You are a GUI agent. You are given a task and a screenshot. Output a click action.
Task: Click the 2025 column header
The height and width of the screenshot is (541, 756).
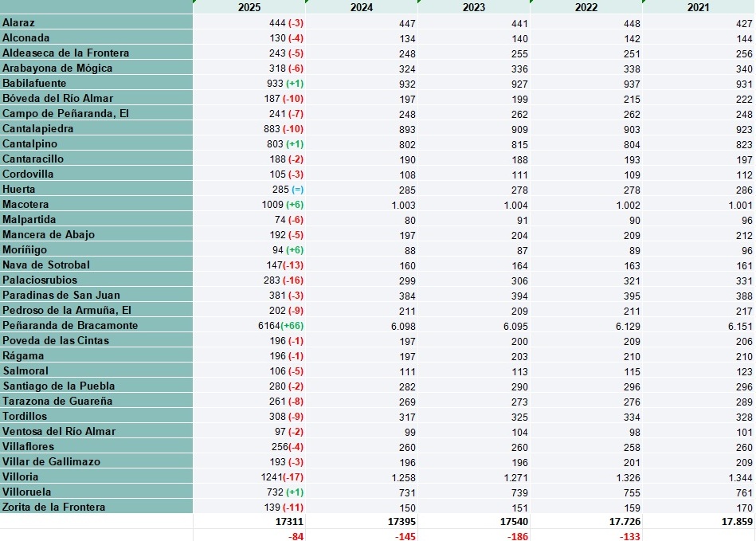251,7
